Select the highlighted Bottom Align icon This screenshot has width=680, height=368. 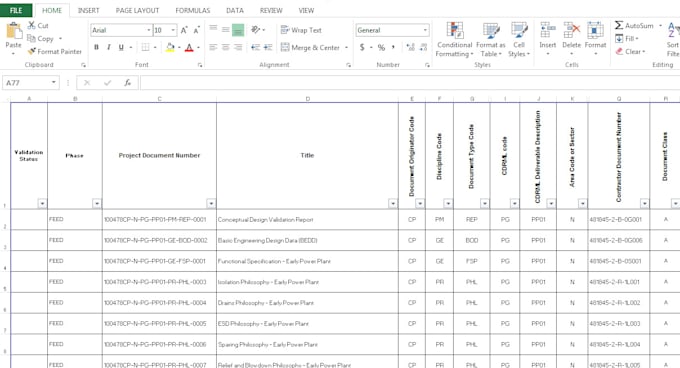[238, 30]
